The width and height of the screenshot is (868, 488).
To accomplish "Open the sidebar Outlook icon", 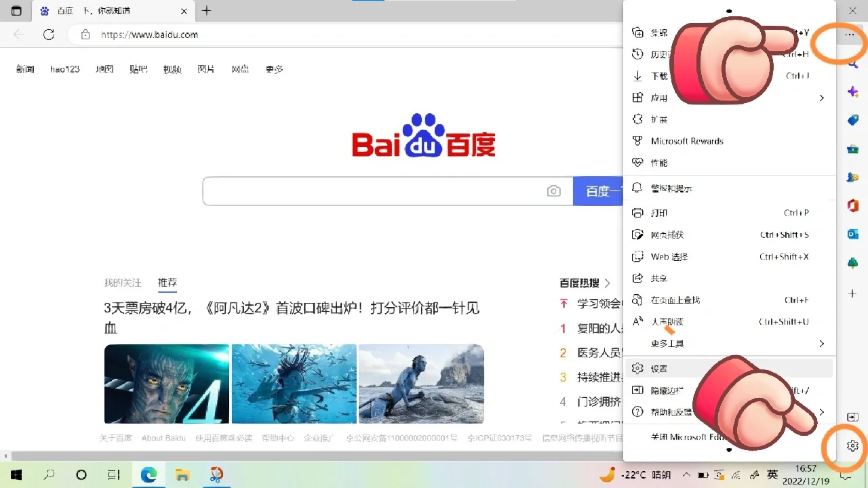I will pos(853,234).
